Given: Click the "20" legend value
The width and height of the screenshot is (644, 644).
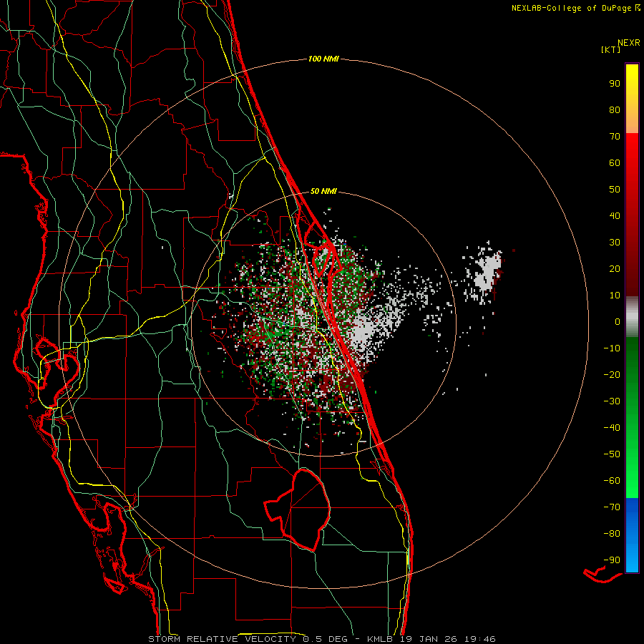Looking at the screenshot, I should (615, 268).
